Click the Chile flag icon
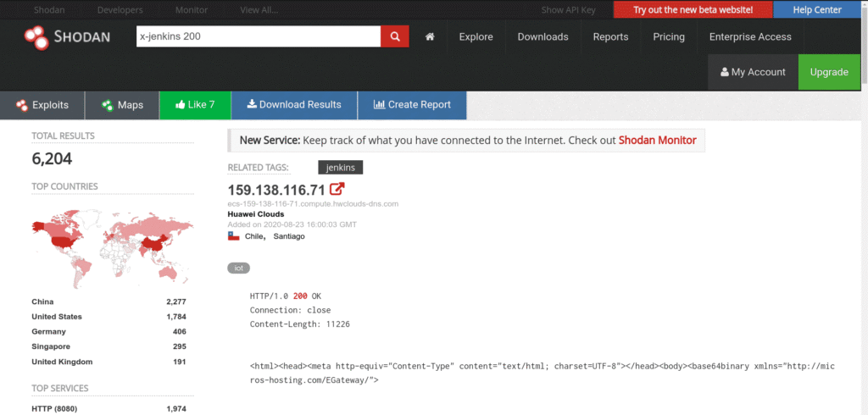Image resolution: width=868 pixels, height=415 pixels. (234, 236)
